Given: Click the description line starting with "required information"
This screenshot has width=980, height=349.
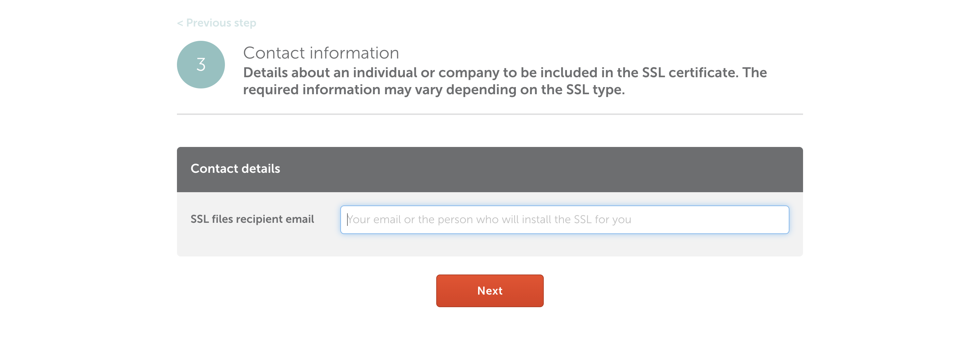Looking at the screenshot, I should (434, 90).
